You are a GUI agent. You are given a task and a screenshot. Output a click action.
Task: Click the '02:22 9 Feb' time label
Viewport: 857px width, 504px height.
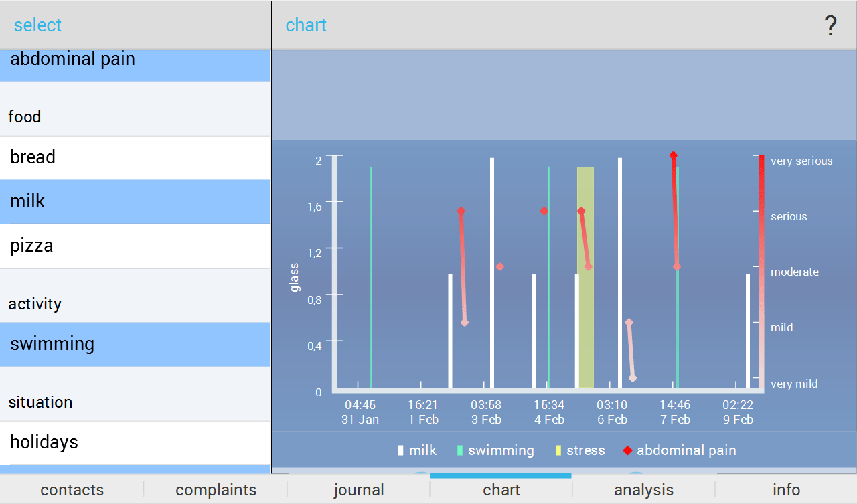click(738, 412)
